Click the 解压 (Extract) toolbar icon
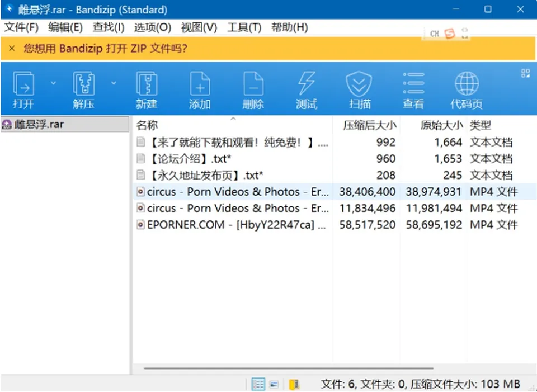This screenshot has width=537, height=392. coord(83,89)
